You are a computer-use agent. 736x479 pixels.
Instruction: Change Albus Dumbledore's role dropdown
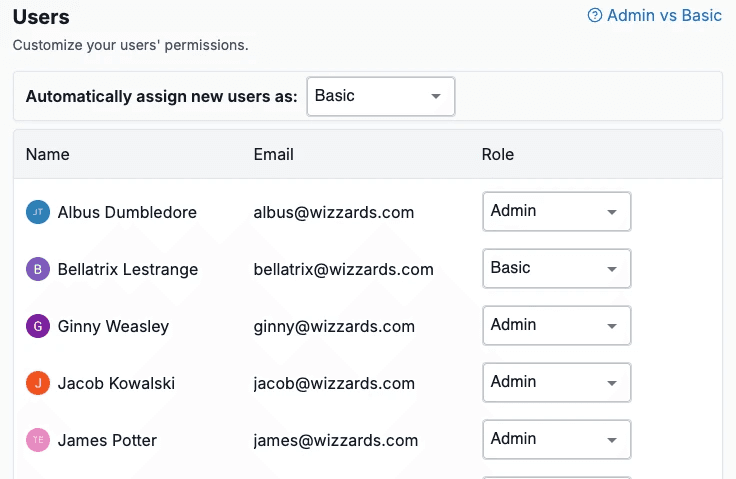556,211
